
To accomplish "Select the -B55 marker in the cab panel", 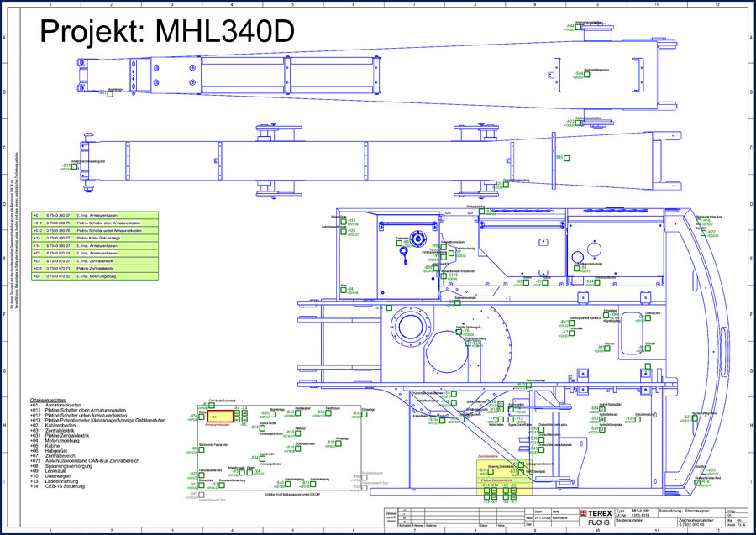I will click(x=272, y=414).
